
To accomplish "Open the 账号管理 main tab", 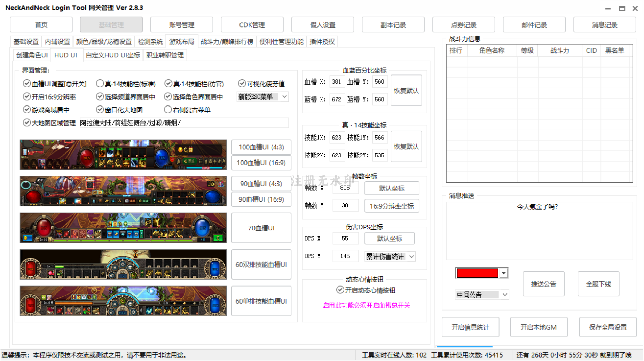I will [x=181, y=25].
